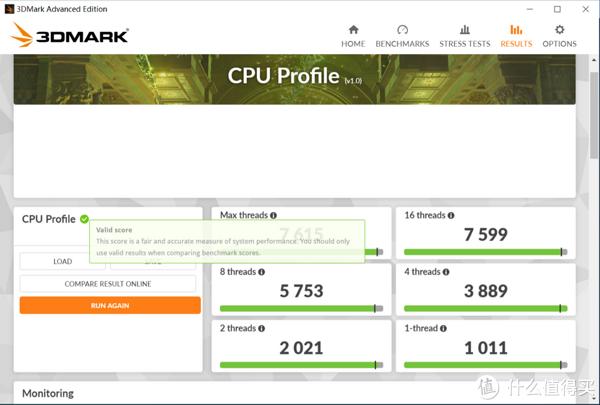Open the OPTIONS section
Screen dimensions: 600x405
(x=559, y=36)
